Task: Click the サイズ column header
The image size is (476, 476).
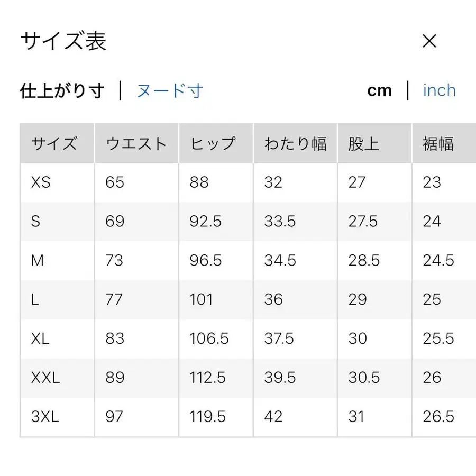Action: (x=55, y=143)
